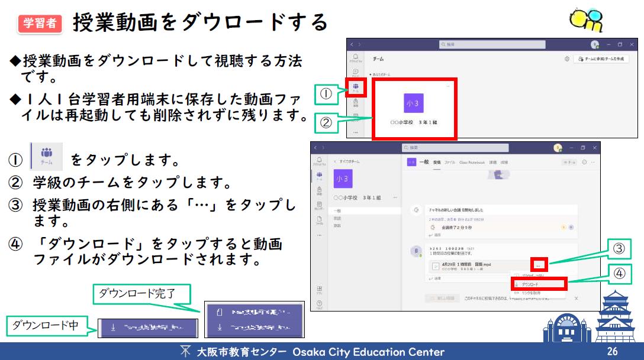
Task: Open the '4月23日 1時間目 国語.mp4' file attachment
Action: click(x=468, y=264)
